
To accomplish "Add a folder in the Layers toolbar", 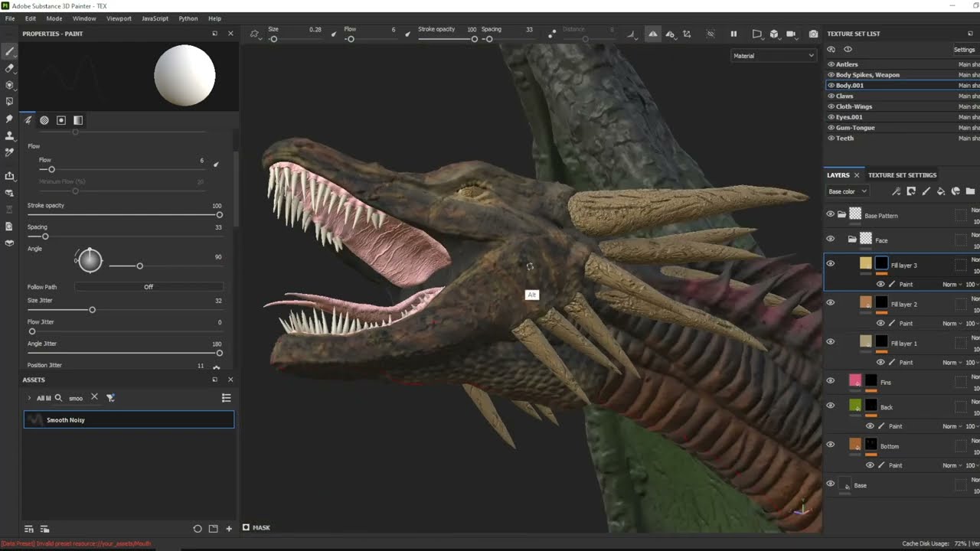I will click(x=970, y=191).
